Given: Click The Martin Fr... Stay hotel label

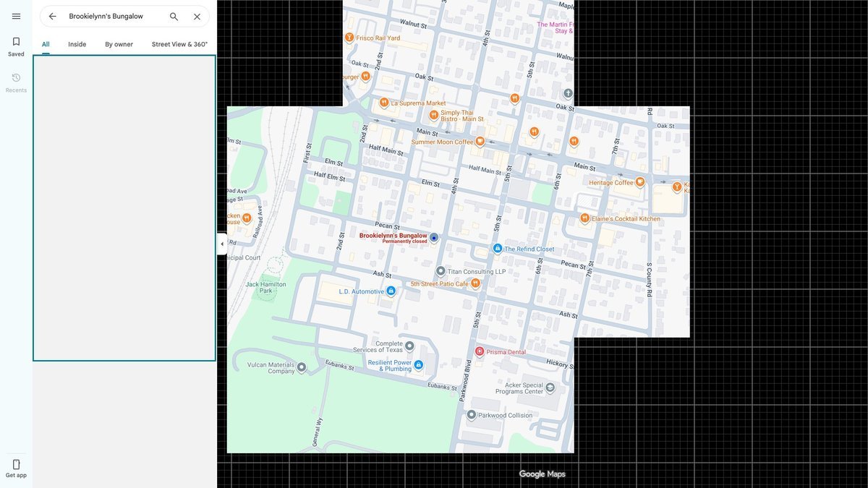Looking at the screenshot, I should click(556, 27).
